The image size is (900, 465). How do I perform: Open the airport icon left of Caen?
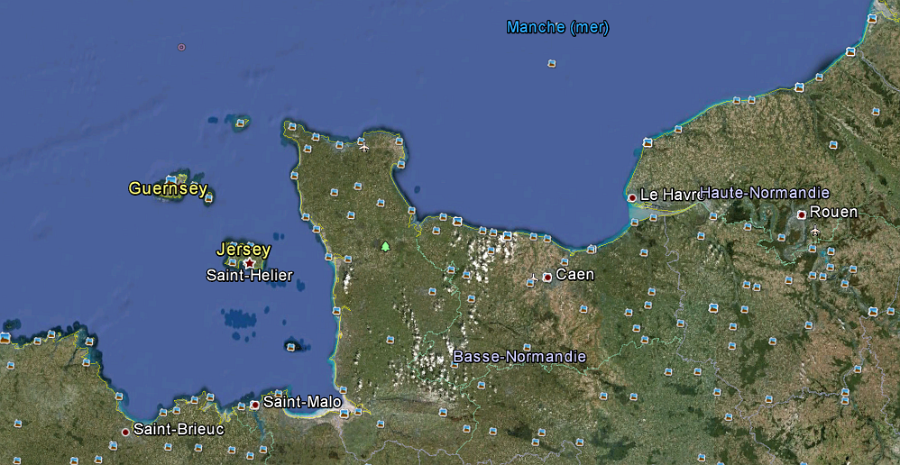pyautogui.click(x=533, y=277)
